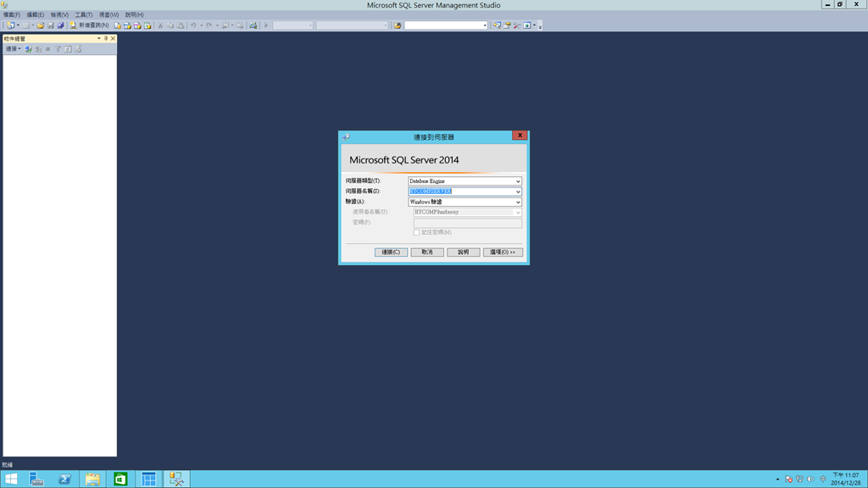Click the Web Browser icon in toolbar
The width and height of the screenshot is (868, 488).
(x=527, y=25)
